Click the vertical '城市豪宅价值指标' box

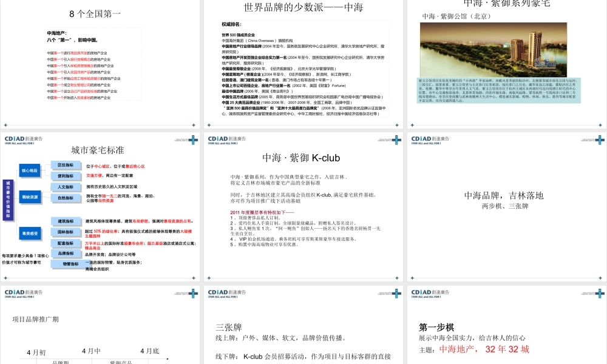(8, 200)
